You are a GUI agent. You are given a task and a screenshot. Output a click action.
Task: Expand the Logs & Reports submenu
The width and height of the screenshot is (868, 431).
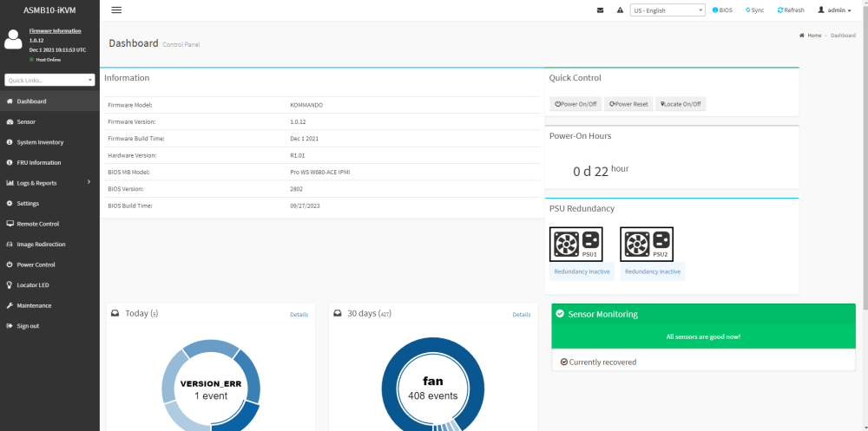[x=49, y=183]
